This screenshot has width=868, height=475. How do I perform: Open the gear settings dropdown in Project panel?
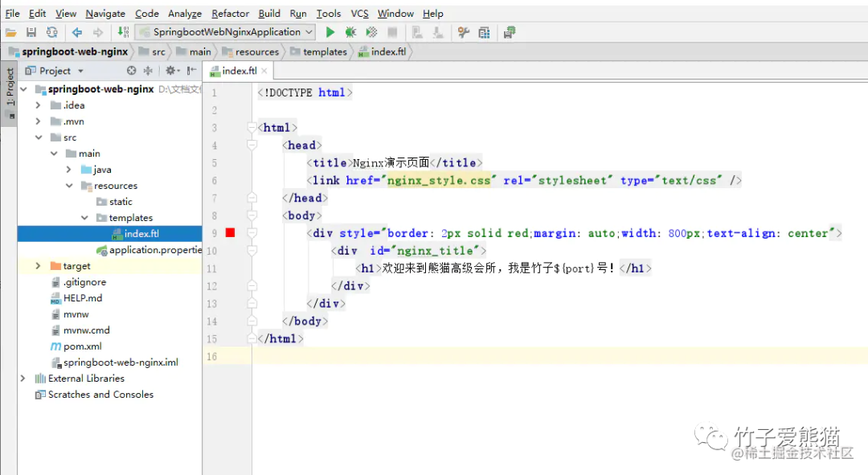point(170,70)
